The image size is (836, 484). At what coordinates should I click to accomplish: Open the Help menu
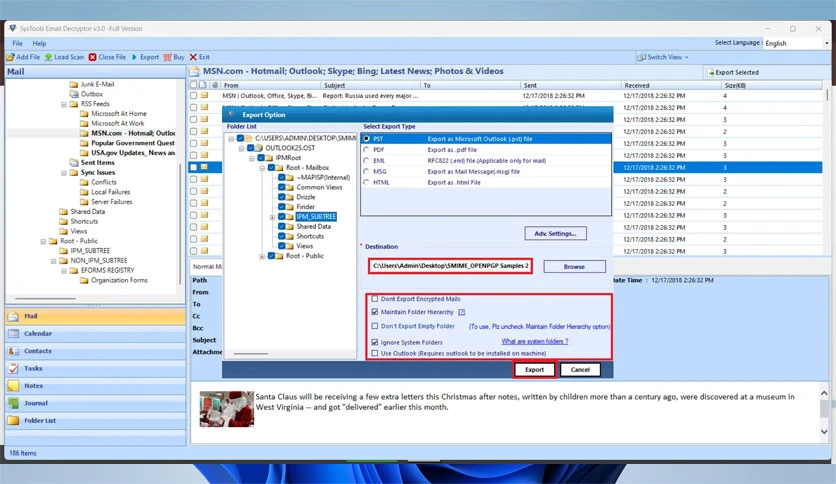click(x=39, y=43)
